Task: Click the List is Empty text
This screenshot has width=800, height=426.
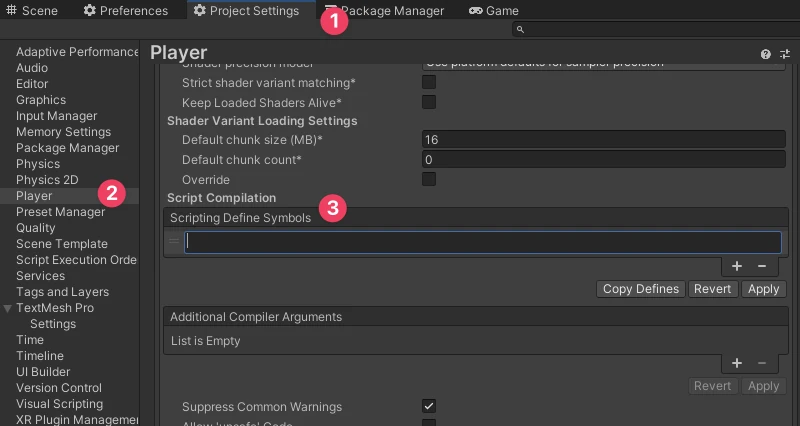Action: click(x=206, y=341)
